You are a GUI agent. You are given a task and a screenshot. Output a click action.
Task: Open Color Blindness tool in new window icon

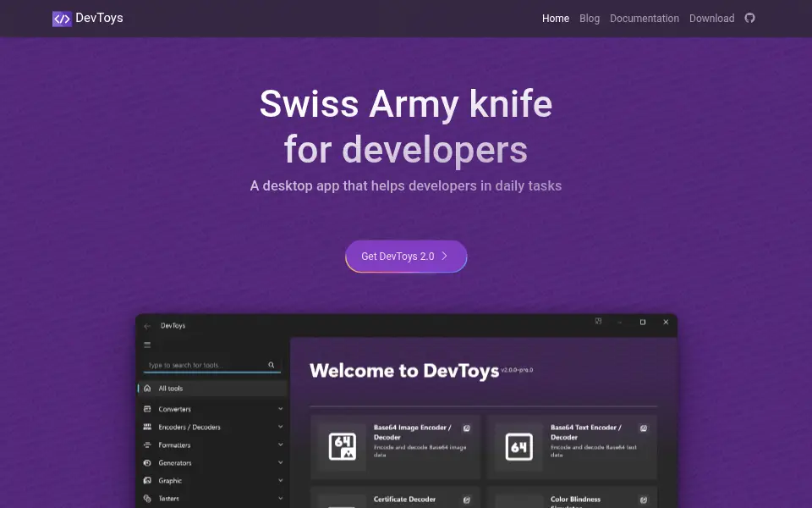[643, 500]
